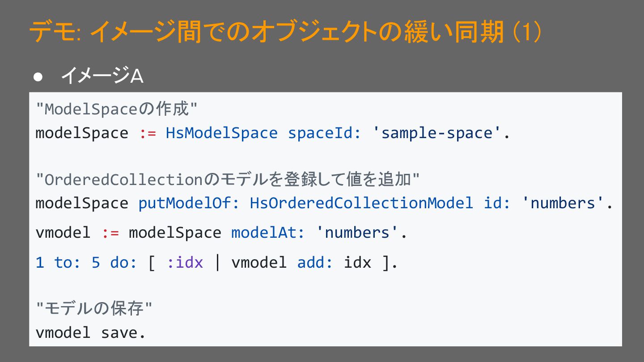Click the 'sample-space' string literal
644x362 pixels.
click(436, 133)
